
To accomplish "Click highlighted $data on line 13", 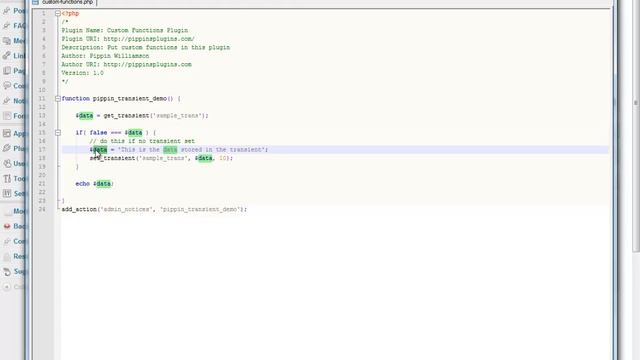I will 84,116.
